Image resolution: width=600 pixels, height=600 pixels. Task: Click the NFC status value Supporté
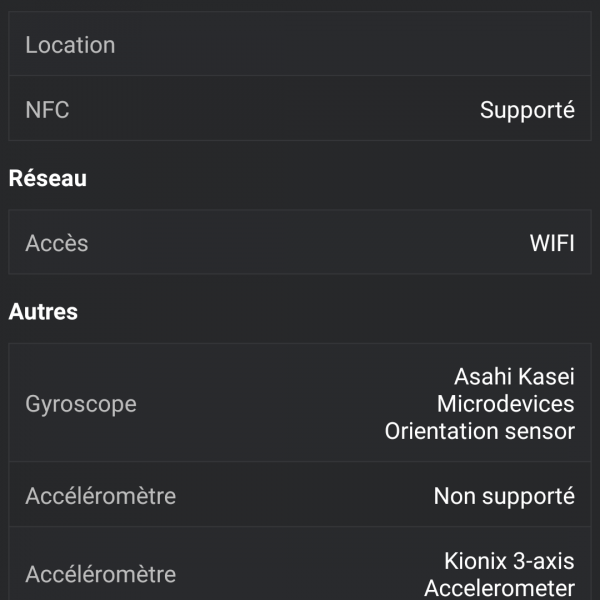(527, 110)
